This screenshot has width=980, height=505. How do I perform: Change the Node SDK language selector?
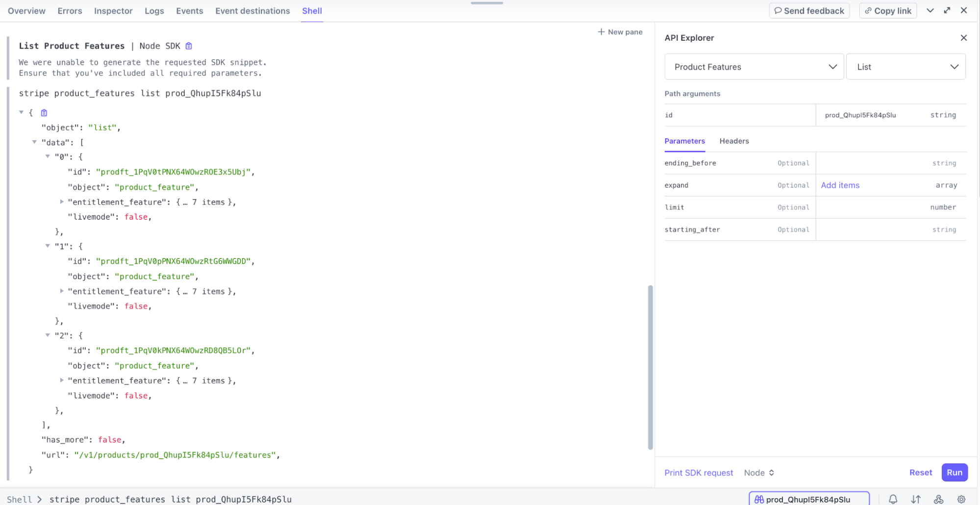point(759,473)
